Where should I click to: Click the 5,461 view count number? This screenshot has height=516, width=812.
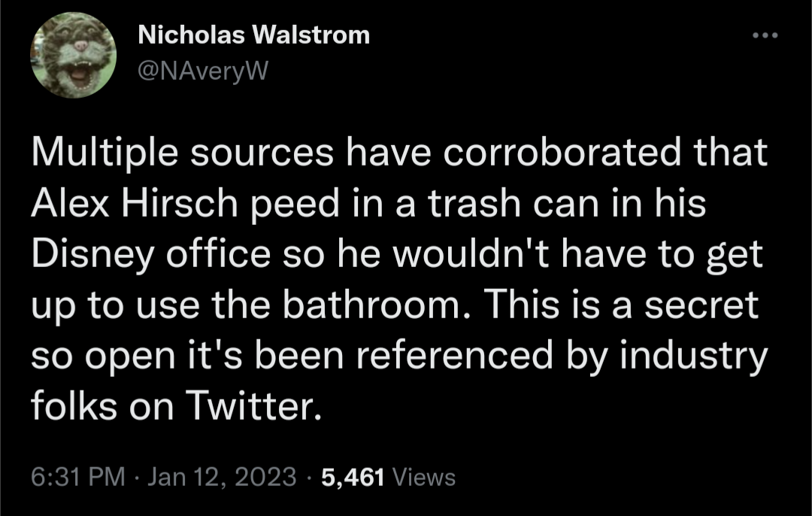pyautogui.click(x=353, y=477)
